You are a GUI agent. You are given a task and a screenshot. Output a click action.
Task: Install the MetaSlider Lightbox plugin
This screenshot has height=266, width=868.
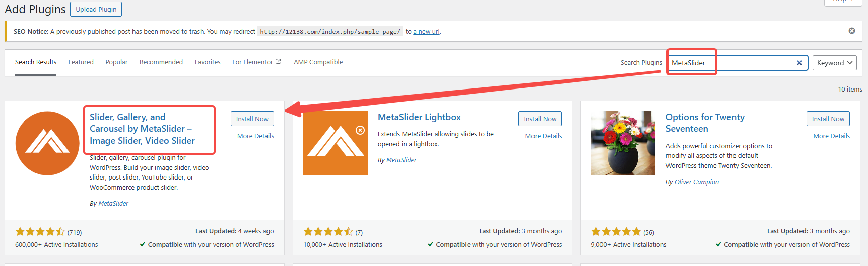pyautogui.click(x=540, y=119)
